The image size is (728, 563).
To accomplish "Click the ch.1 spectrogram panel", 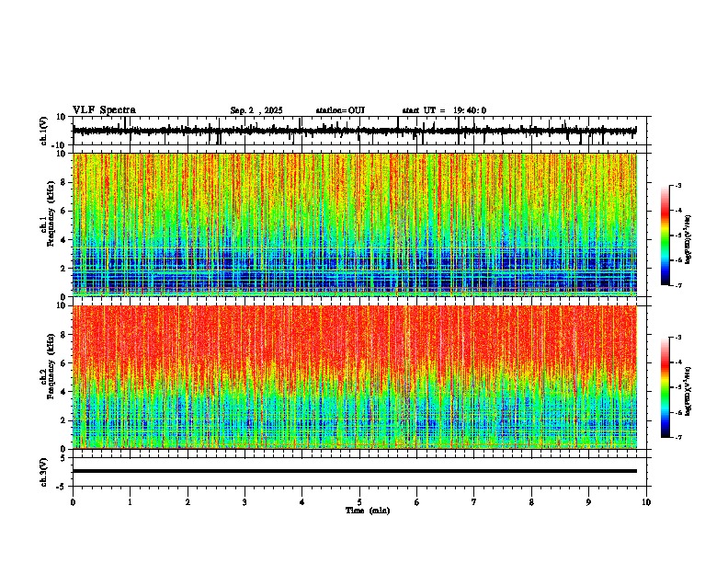I will (355, 224).
